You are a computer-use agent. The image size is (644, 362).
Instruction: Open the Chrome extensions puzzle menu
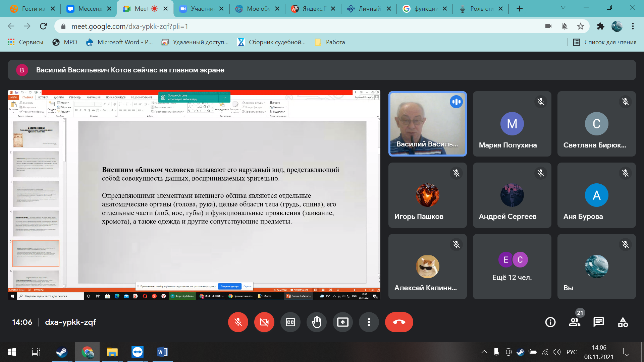pyautogui.click(x=601, y=26)
